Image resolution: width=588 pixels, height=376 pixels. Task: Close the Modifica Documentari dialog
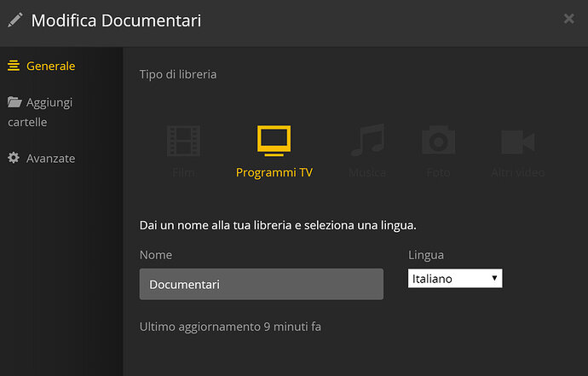coord(569,19)
